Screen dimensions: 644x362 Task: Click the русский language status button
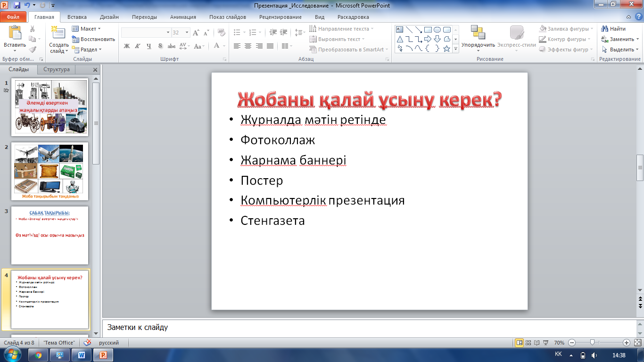[109, 343]
